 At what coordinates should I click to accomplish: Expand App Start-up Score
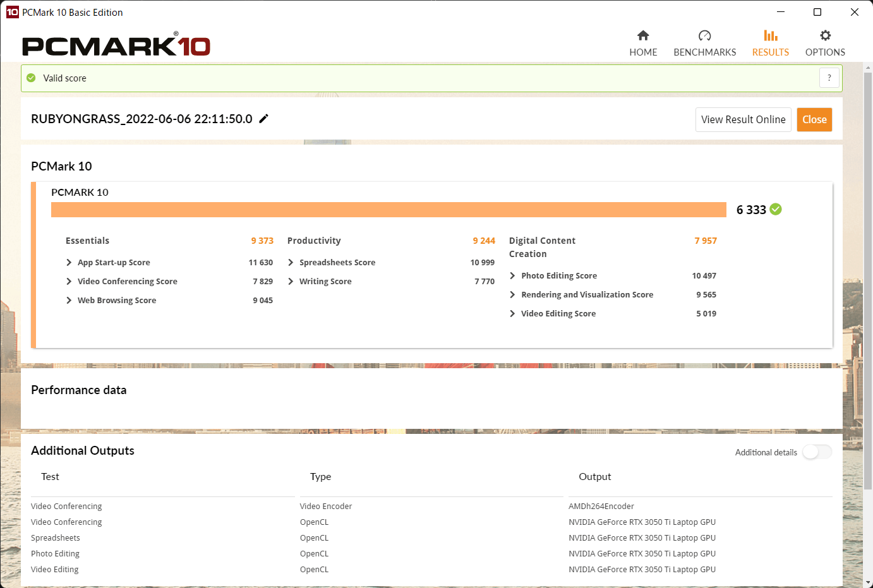pos(69,262)
